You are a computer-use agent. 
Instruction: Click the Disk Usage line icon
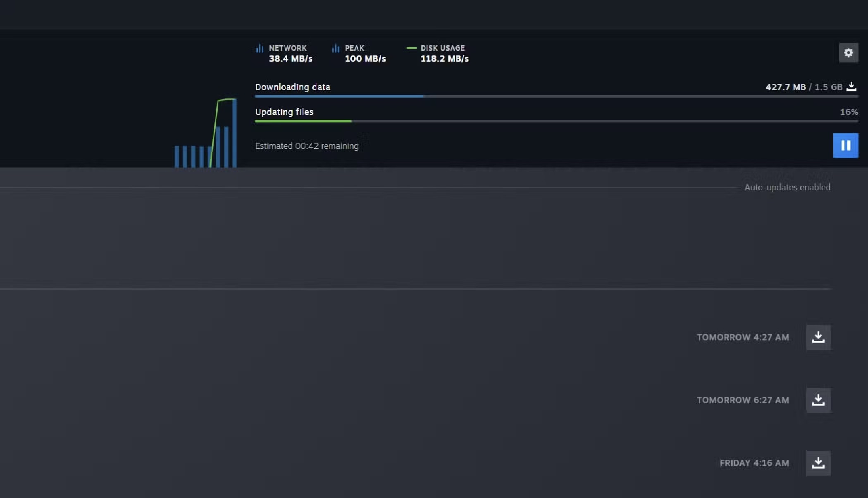point(411,48)
